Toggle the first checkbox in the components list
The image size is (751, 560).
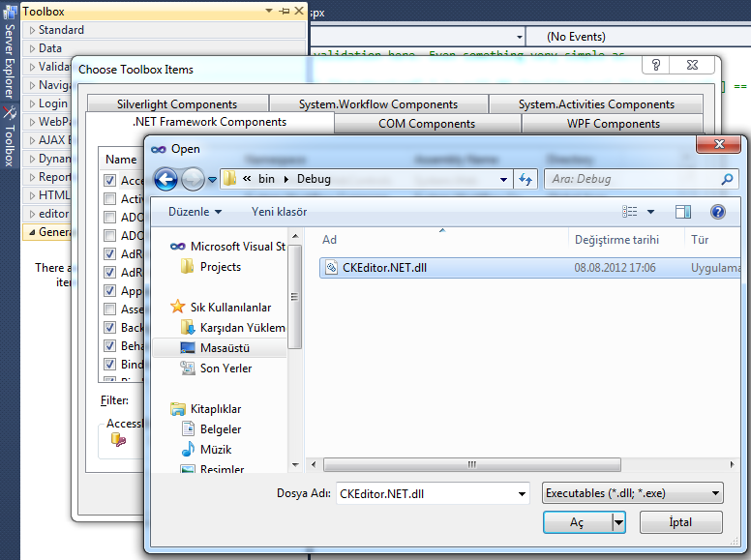pos(110,181)
